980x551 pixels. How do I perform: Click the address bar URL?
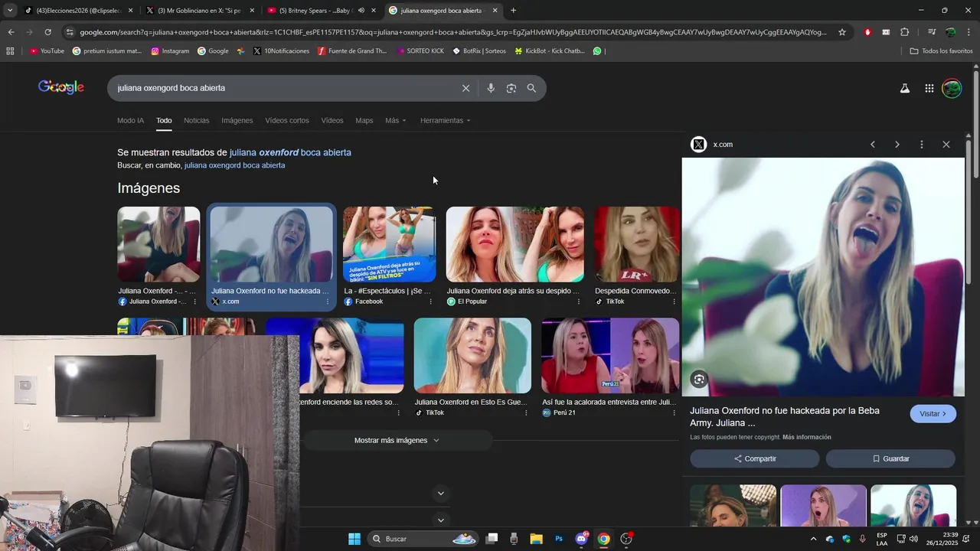pos(452,32)
